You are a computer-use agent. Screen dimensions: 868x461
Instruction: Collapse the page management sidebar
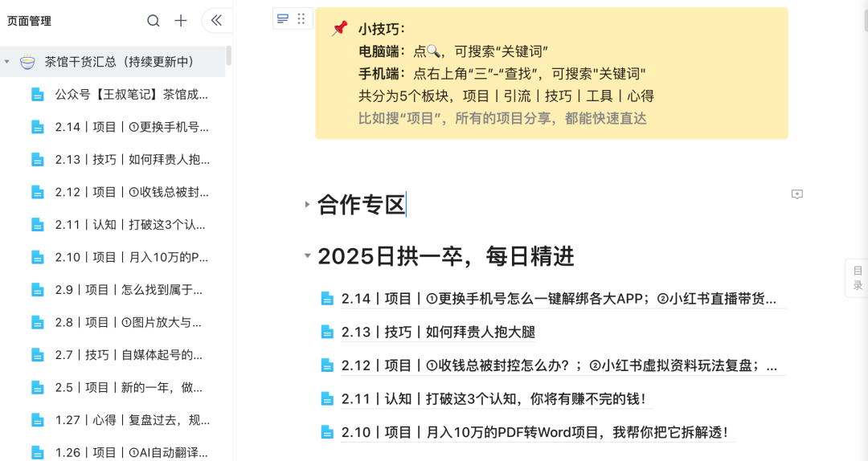click(216, 21)
